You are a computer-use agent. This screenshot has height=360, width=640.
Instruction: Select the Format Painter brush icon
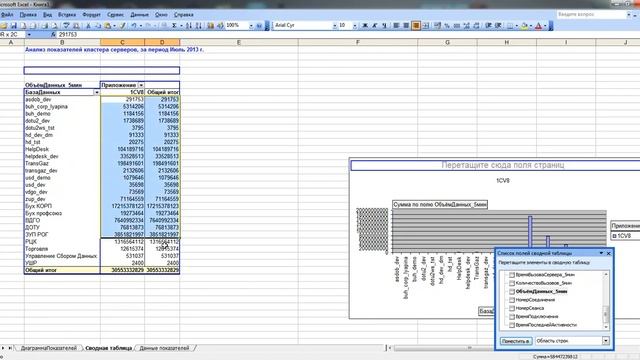point(122,26)
